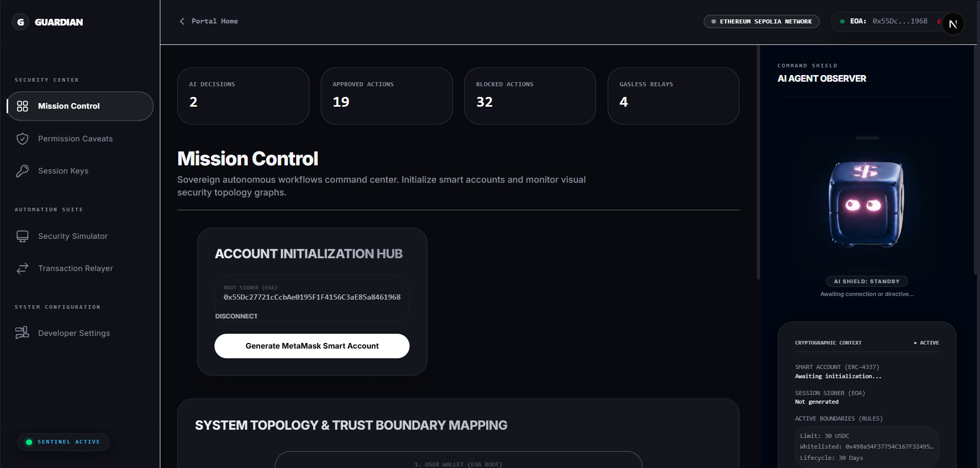Click the Developer Settings server icon
Image resolution: width=980 pixels, height=468 pixels.
(22, 333)
